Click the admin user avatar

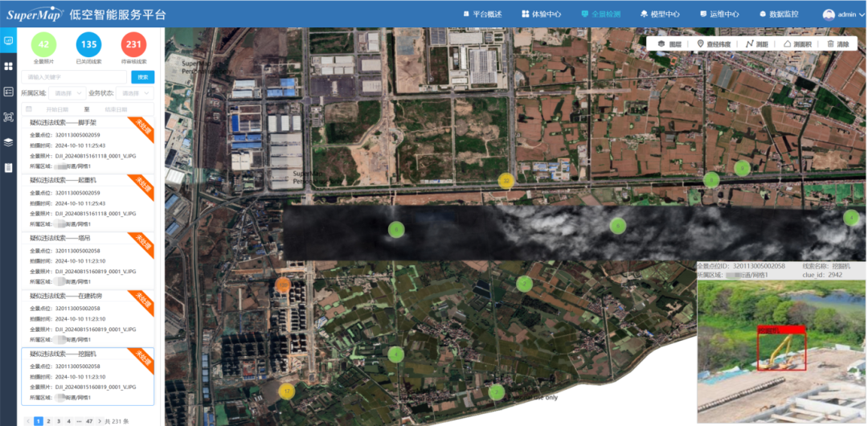tap(829, 14)
